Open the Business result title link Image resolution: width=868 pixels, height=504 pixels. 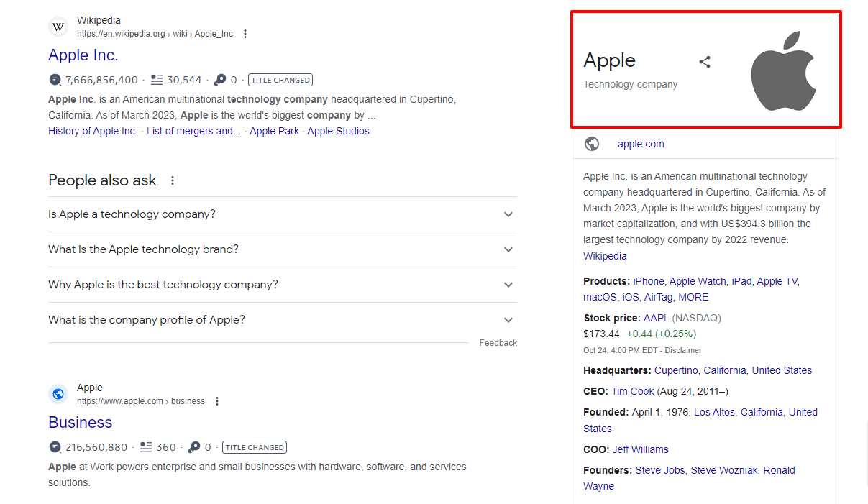pyautogui.click(x=80, y=422)
